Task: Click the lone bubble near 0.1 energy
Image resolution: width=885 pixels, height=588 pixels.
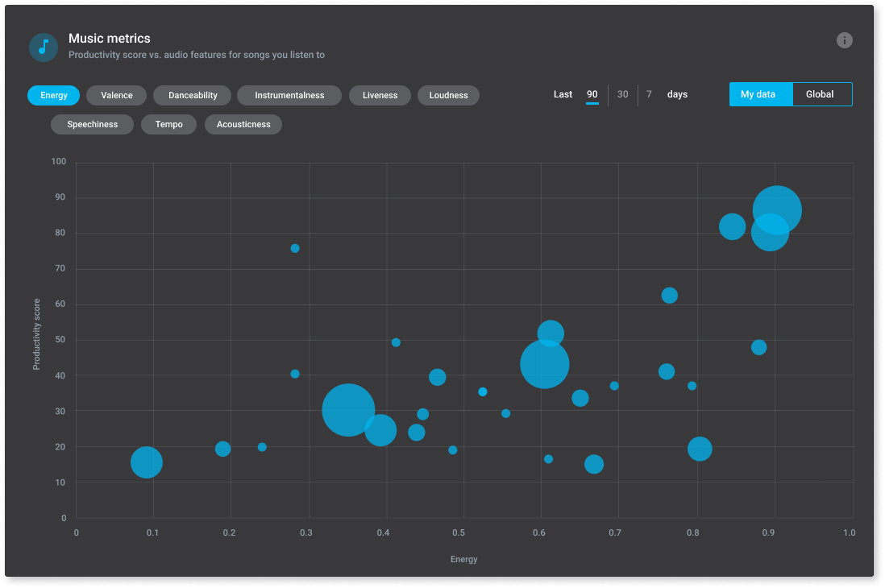Action: (x=146, y=462)
